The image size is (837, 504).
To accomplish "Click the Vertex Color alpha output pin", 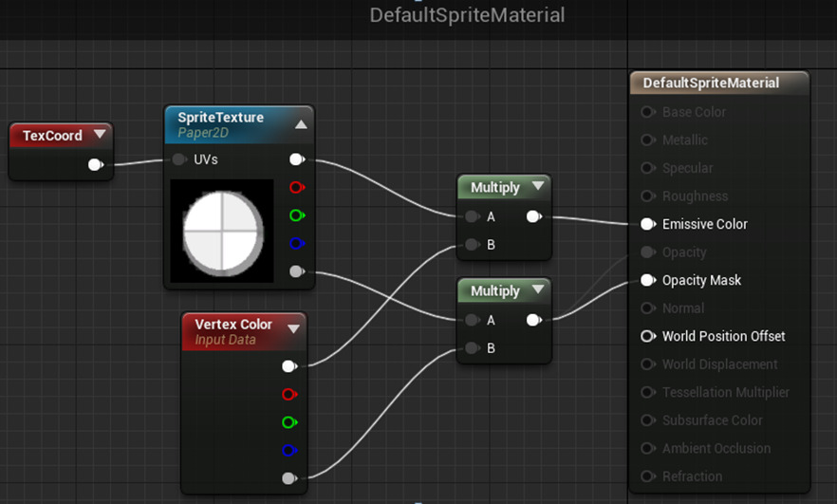I will pyautogui.click(x=289, y=478).
